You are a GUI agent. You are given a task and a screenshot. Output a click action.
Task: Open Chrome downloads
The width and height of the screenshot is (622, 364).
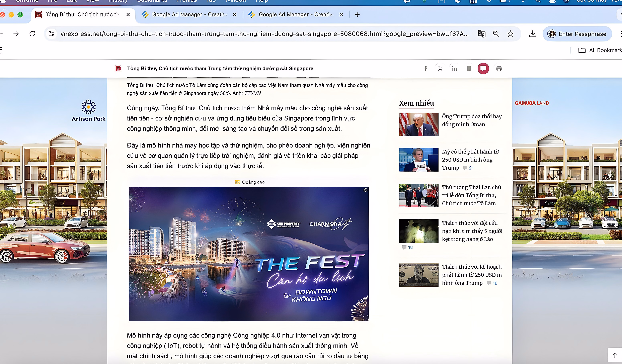pos(533,34)
